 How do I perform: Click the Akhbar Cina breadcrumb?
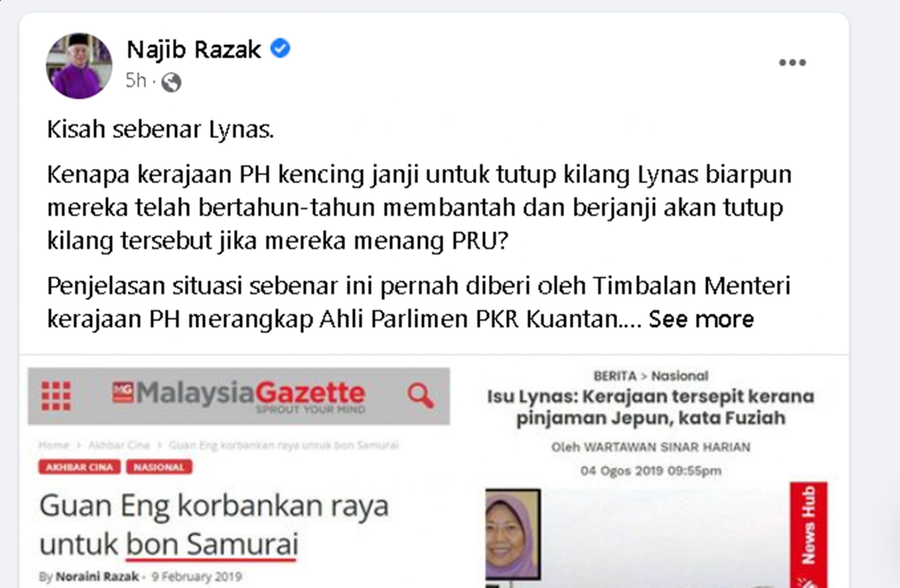pos(119,445)
